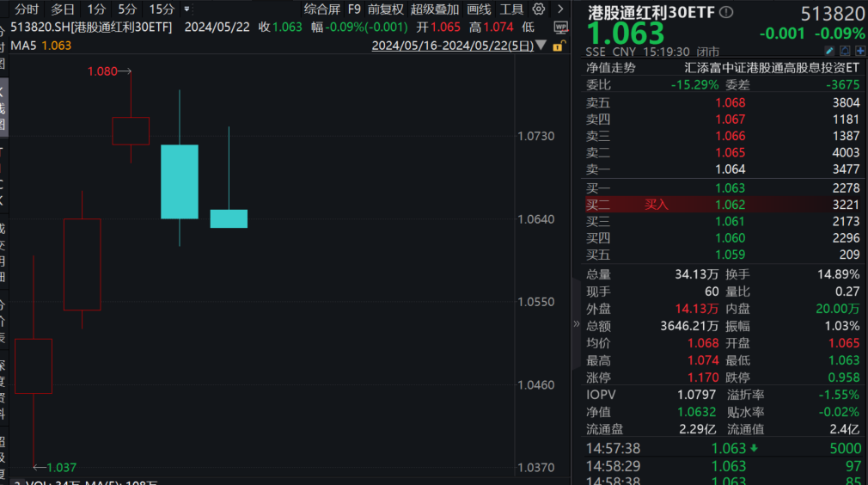Image resolution: width=868 pixels, height=485 pixels.
Task: Click the WP icon on chart header
Action: (x=560, y=28)
